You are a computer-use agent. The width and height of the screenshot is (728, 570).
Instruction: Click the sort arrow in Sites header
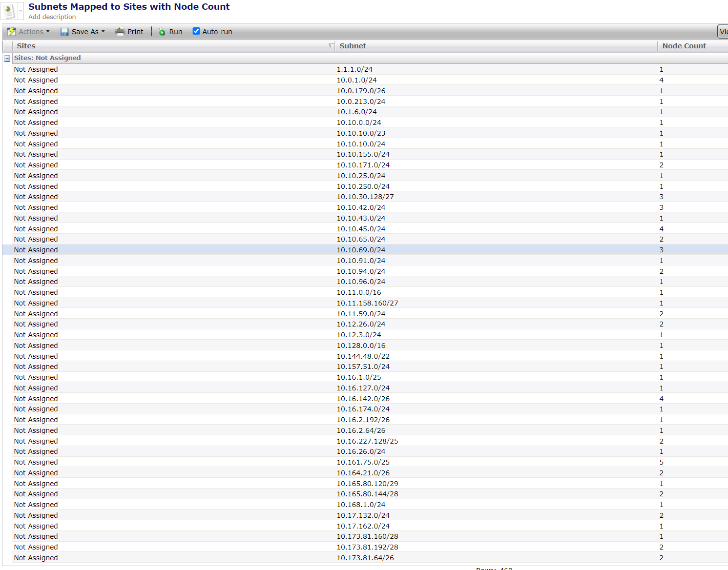pos(331,46)
